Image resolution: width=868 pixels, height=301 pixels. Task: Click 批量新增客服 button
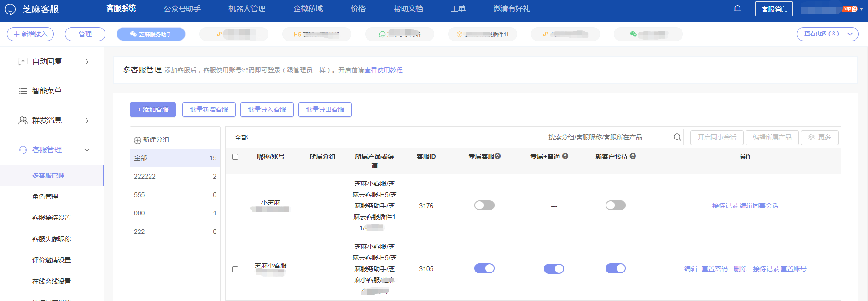point(209,110)
